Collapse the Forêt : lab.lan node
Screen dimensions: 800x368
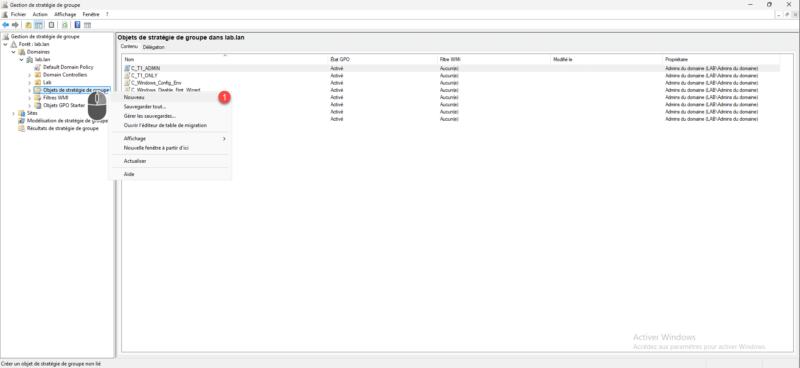pos(6,44)
